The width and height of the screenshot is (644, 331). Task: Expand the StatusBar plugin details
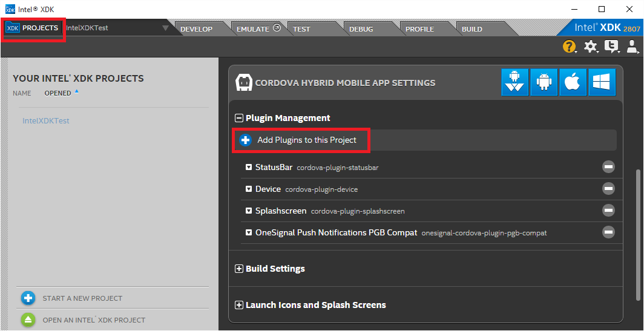[x=249, y=167]
